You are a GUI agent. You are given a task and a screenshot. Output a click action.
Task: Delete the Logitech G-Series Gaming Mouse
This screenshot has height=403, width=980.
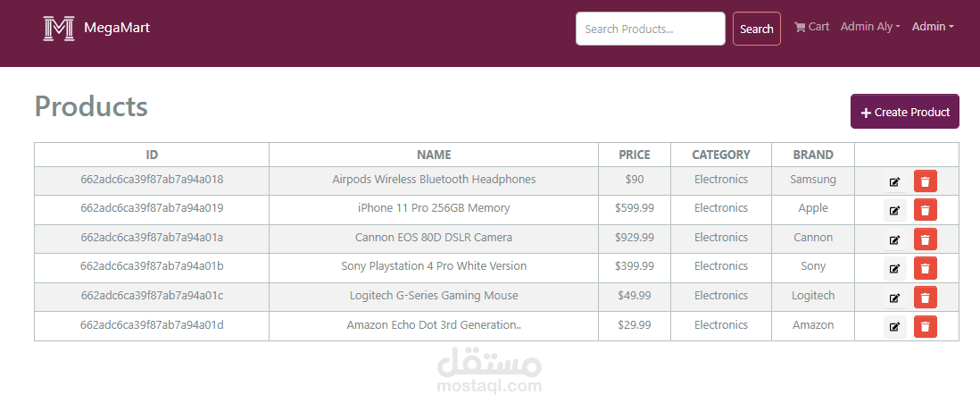tap(925, 298)
